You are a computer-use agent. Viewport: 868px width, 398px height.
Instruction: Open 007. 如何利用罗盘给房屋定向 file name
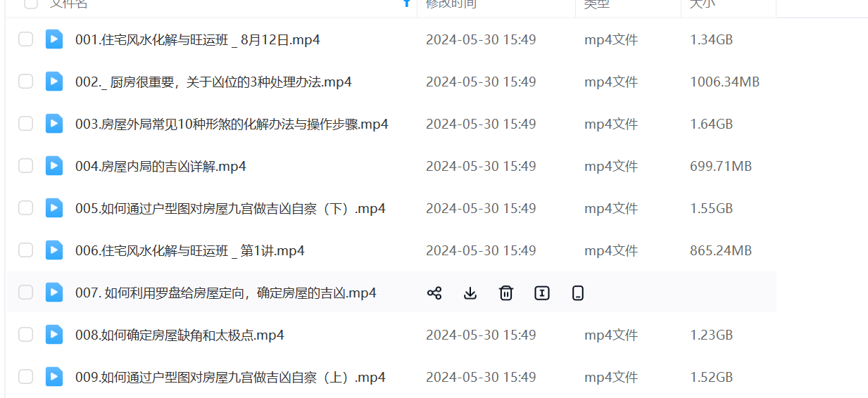tap(226, 293)
